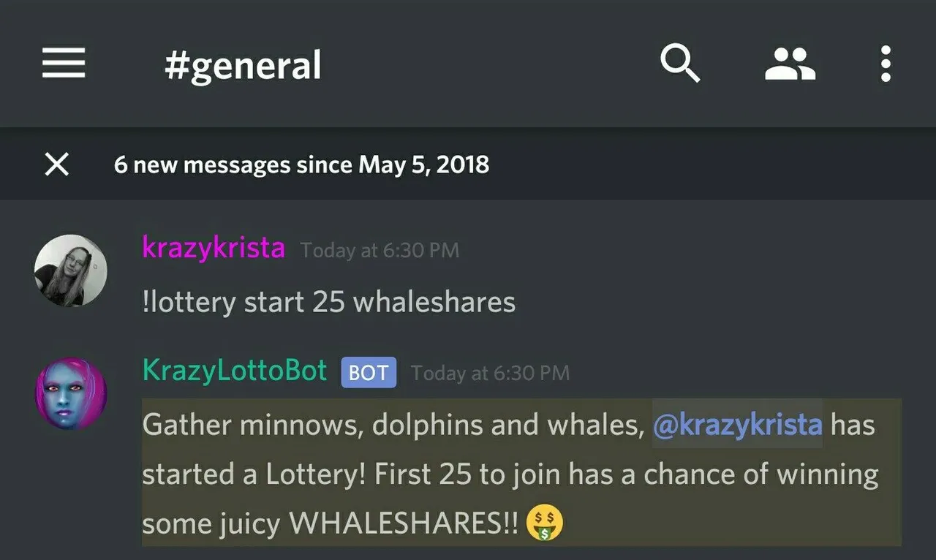Open KrazyLottoBot's avatar image

[x=71, y=393]
